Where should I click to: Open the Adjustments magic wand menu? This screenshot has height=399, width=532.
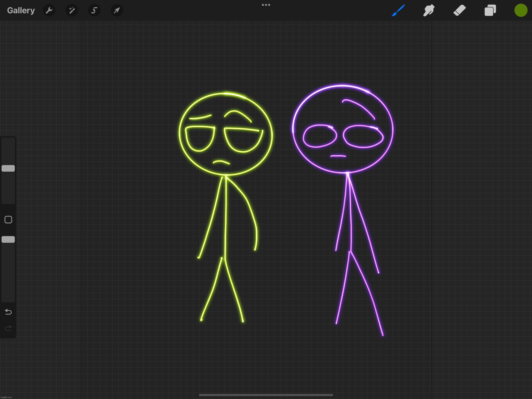coord(72,10)
